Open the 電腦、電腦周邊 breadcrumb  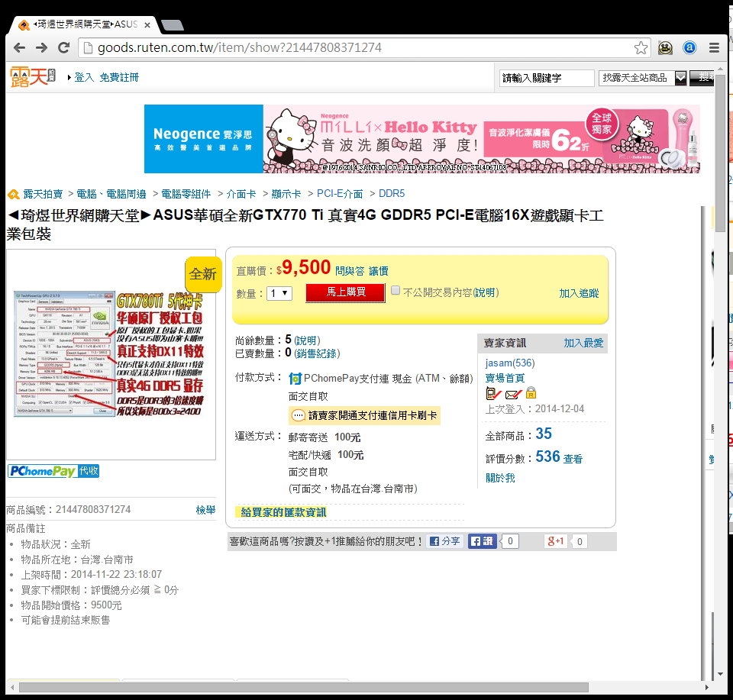click(111, 194)
